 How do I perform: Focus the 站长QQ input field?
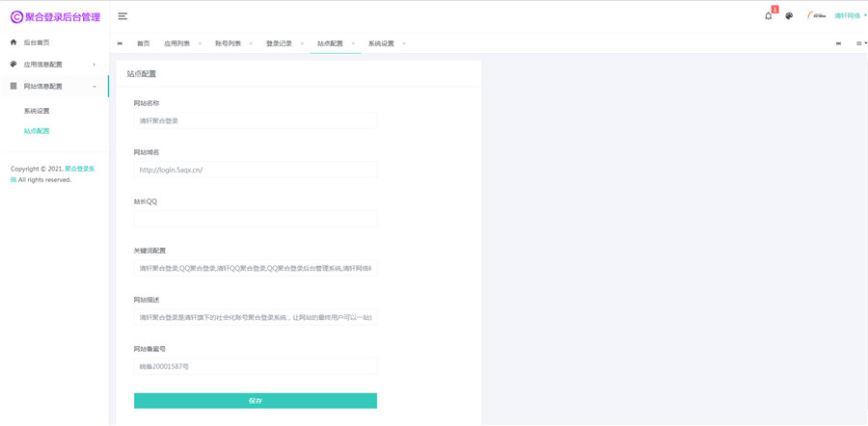(256, 219)
